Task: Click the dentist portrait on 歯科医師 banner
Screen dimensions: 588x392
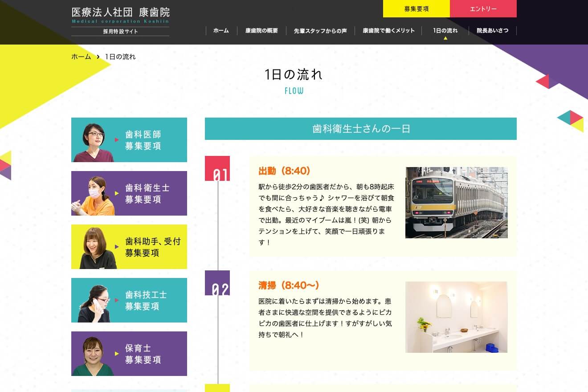Action: coord(94,142)
